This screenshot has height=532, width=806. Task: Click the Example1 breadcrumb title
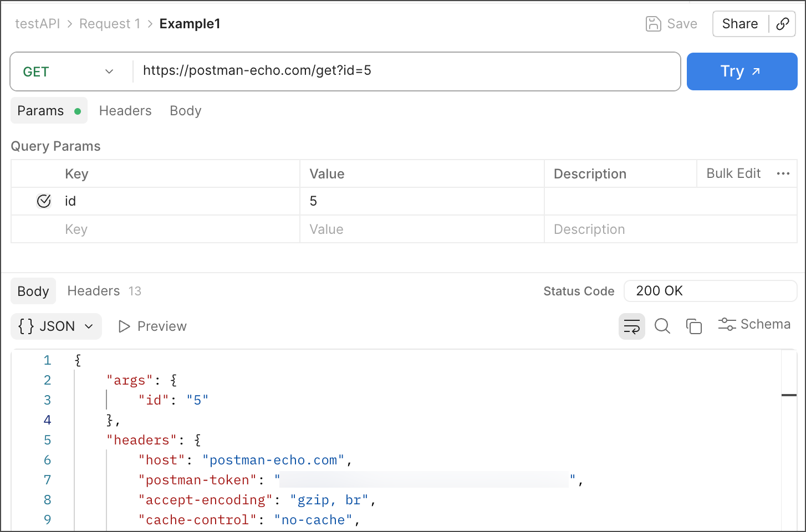(190, 24)
